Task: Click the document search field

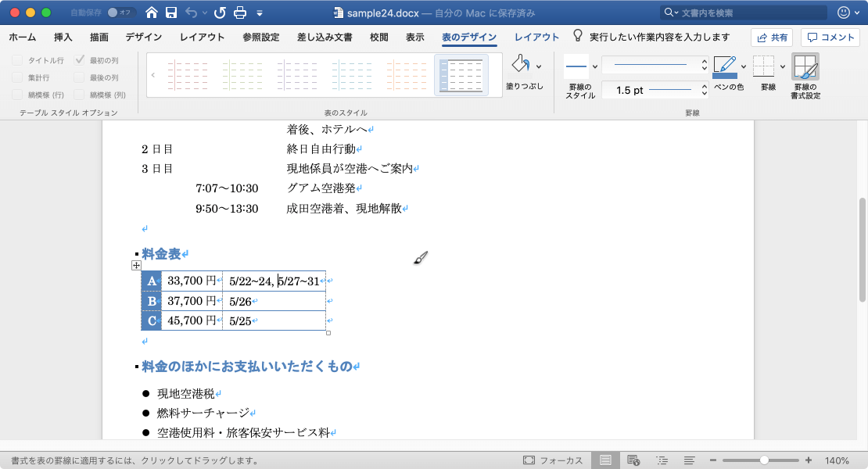Action: [x=744, y=13]
